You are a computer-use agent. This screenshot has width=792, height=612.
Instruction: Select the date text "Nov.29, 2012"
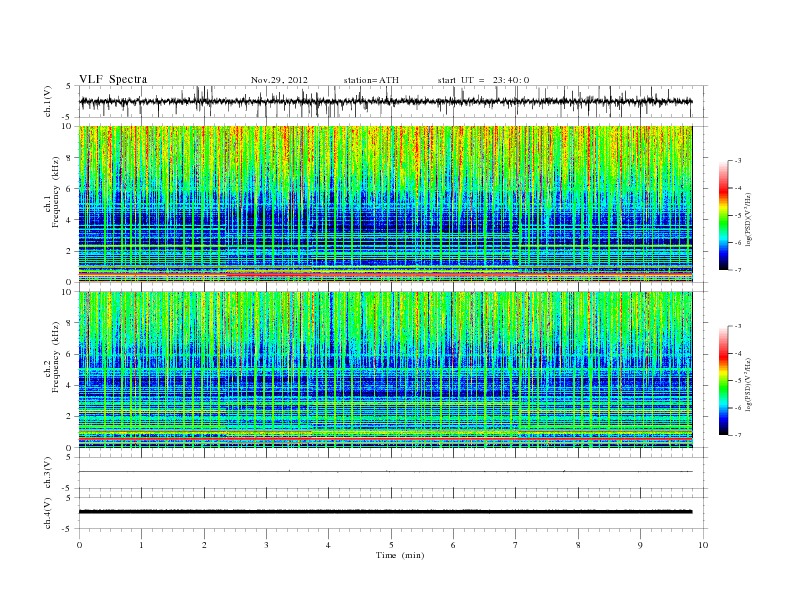[x=279, y=80]
